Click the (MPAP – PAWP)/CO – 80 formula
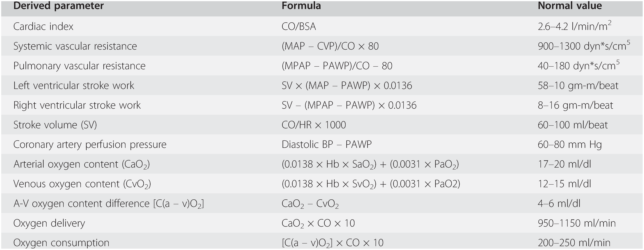This screenshot has width=644, height=250. click(x=337, y=66)
